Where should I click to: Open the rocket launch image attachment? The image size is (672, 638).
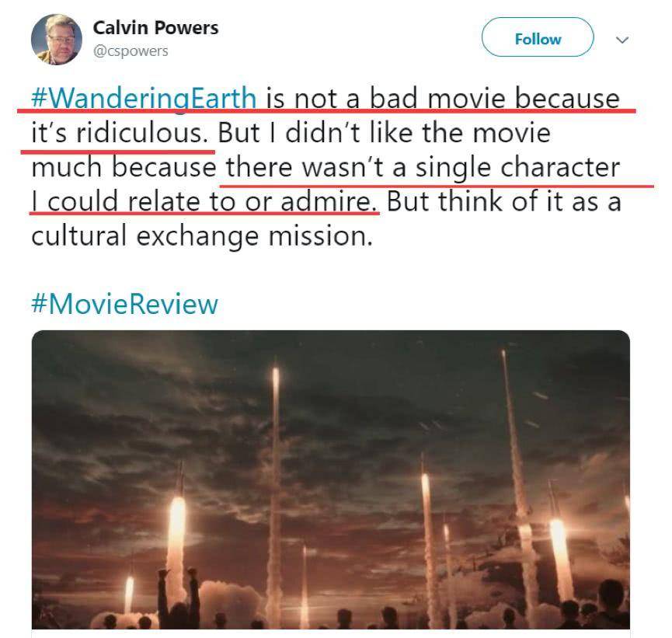pos(330,479)
